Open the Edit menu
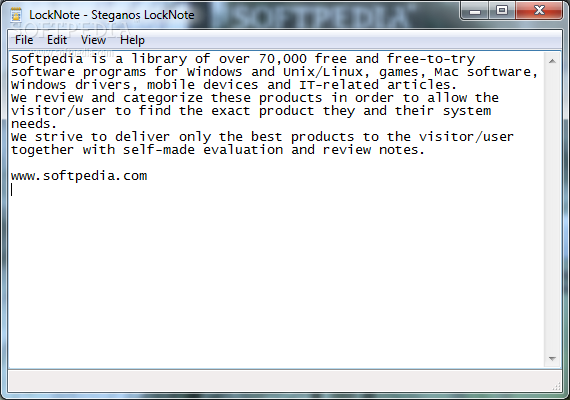 (x=57, y=40)
